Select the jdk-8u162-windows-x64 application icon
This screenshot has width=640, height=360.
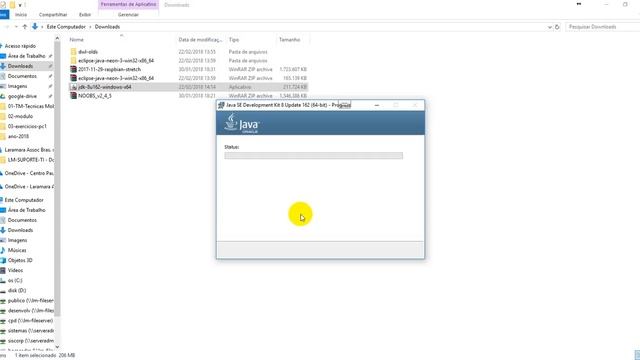pos(73,87)
